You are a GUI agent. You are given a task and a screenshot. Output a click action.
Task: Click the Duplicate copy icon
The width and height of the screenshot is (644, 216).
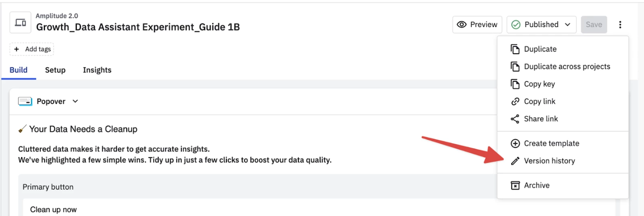click(515, 49)
